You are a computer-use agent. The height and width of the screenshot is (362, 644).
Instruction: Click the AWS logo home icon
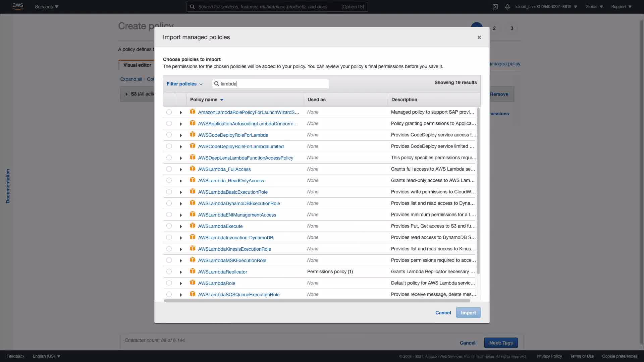[x=17, y=6]
